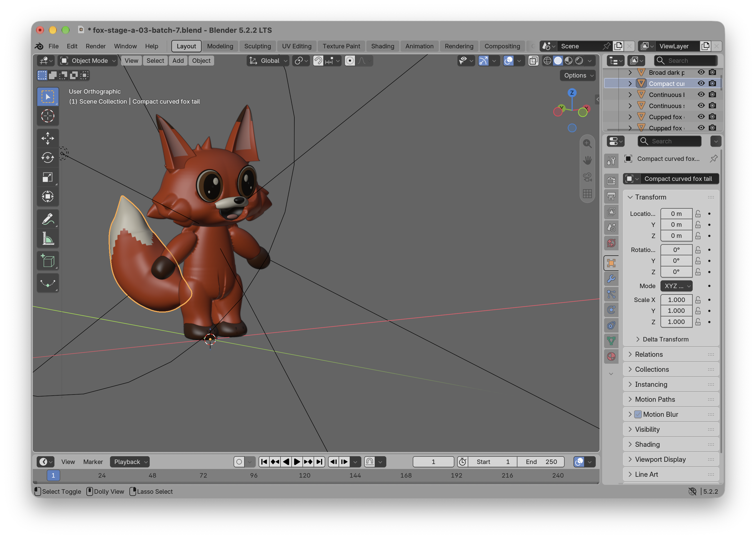Click the Options button in viewport
This screenshot has width=756, height=539.
578,75
